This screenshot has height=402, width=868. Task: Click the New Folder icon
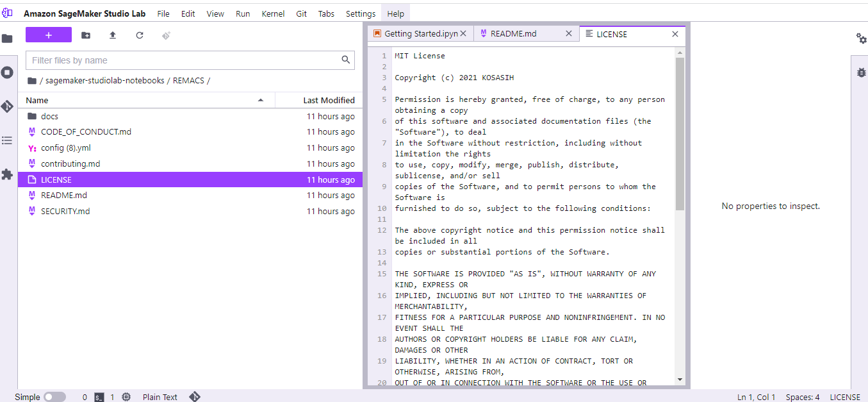86,35
